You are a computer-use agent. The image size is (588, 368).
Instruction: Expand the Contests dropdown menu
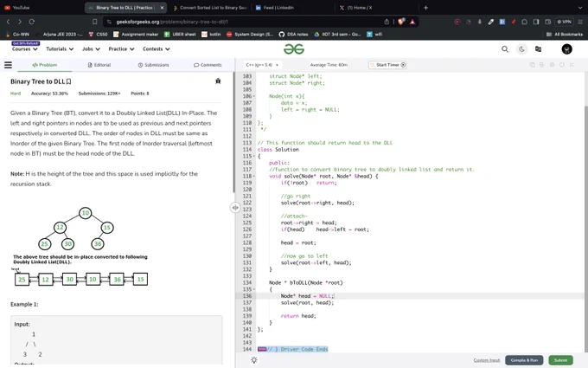point(156,49)
